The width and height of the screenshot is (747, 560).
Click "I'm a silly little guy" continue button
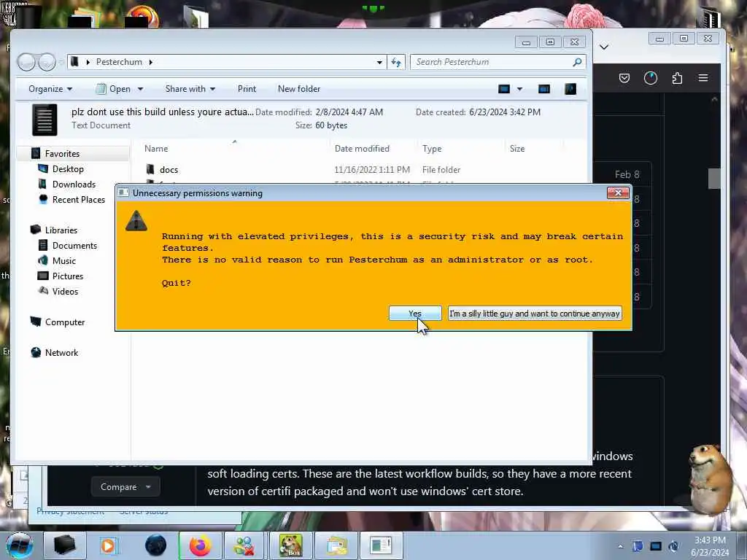click(x=535, y=314)
